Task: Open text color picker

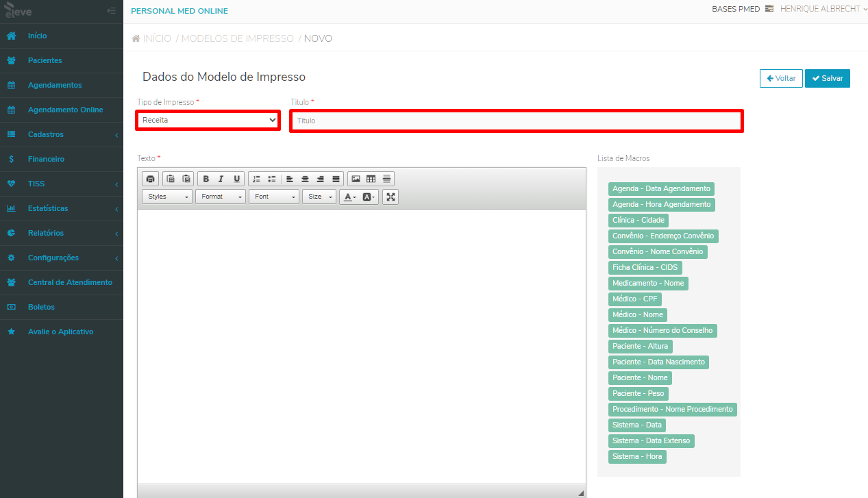Action: (349, 197)
